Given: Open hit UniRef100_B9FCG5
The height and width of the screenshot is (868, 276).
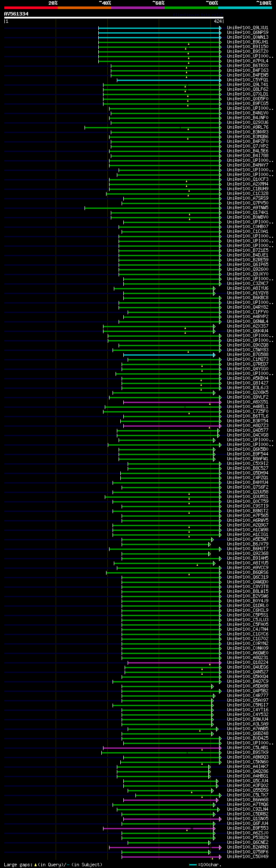Looking at the screenshot, I should click(x=248, y=103).
